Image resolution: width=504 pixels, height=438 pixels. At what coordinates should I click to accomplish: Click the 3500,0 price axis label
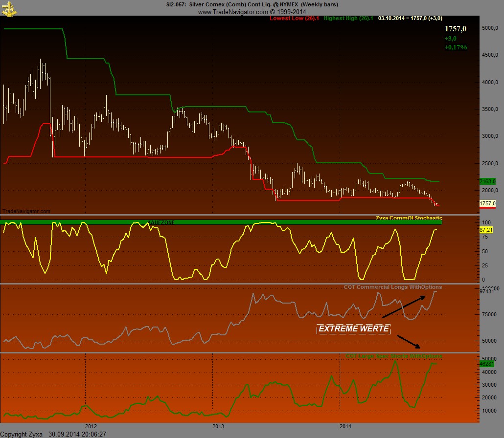tap(490, 109)
